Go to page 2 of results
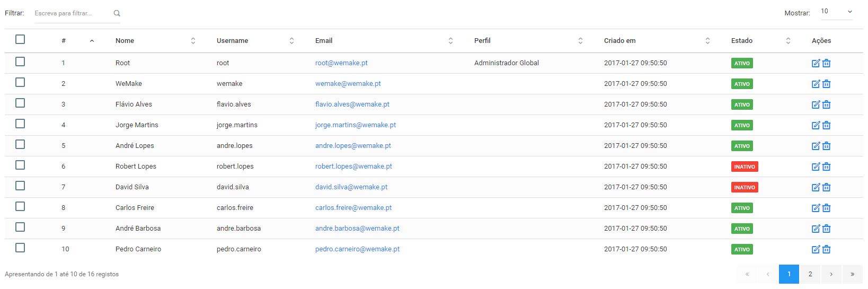 pos(810,274)
